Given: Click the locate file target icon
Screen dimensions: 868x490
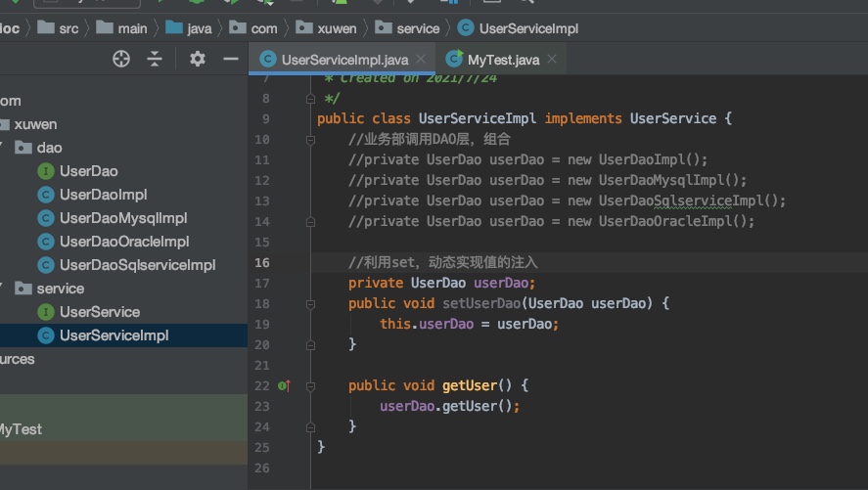Looking at the screenshot, I should pyautogui.click(x=121, y=59).
